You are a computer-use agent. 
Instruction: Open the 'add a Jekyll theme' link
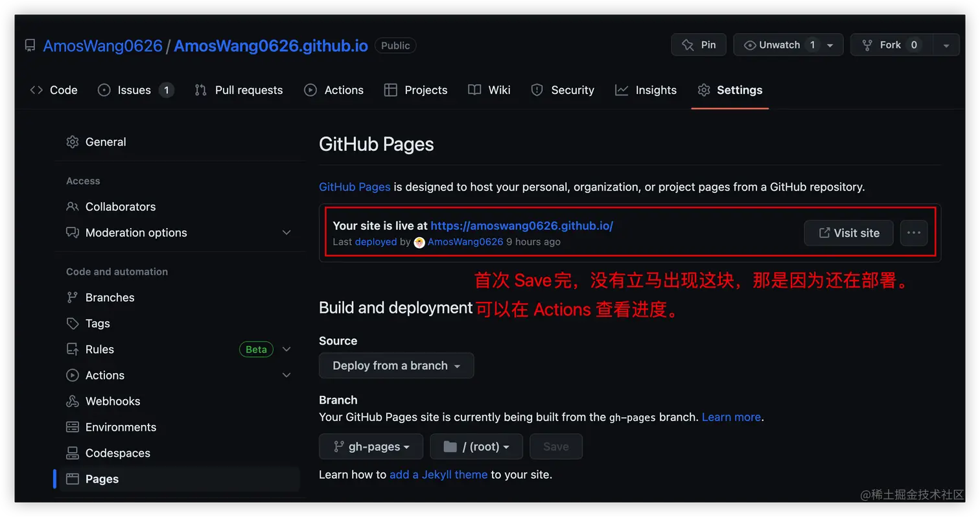[x=437, y=474]
